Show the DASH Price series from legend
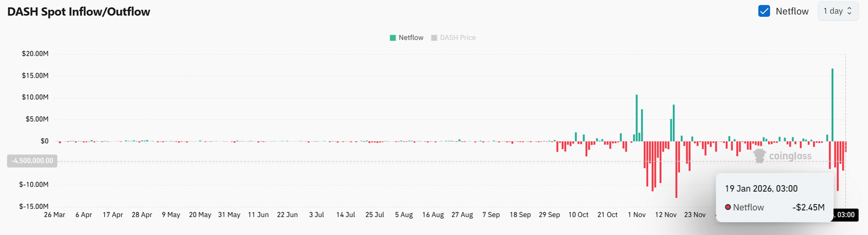 [x=457, y=38]
